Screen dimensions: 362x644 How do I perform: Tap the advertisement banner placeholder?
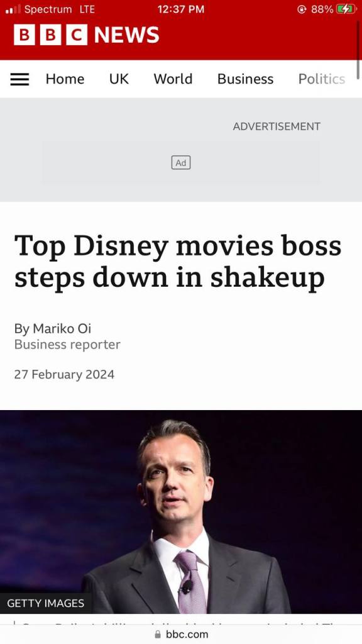pos(180,163)
